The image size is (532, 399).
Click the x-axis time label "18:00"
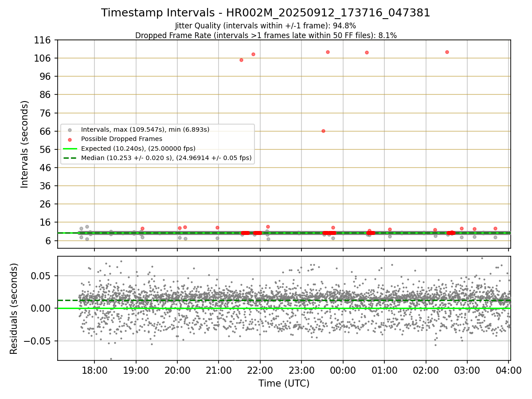click(x=94, y=371)
